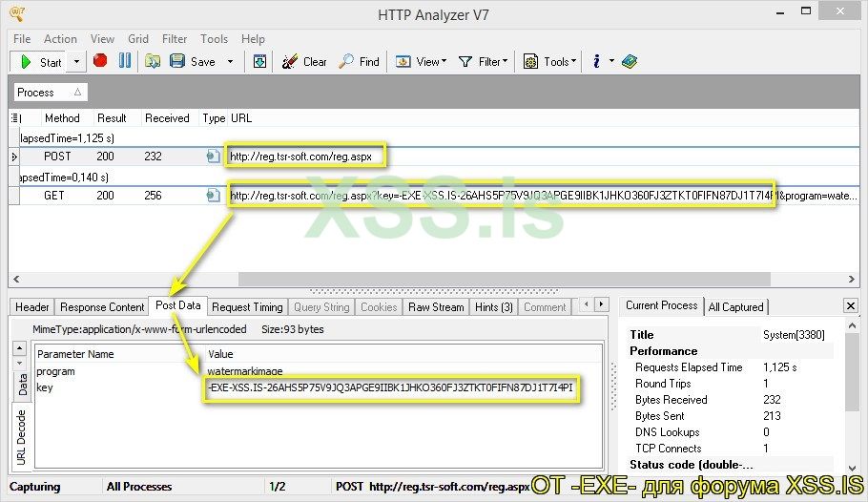This screenshot has height=502, width=868.
Task: Select the program parameter row
Action: point(319,371)
